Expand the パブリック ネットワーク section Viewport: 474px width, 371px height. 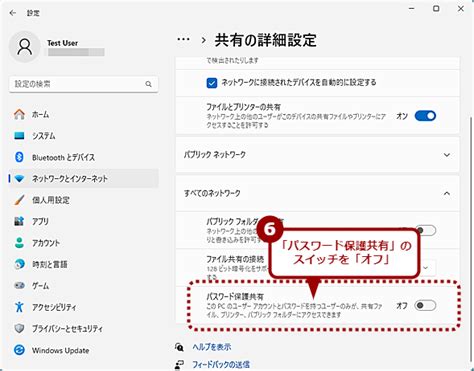pos(317,155)
